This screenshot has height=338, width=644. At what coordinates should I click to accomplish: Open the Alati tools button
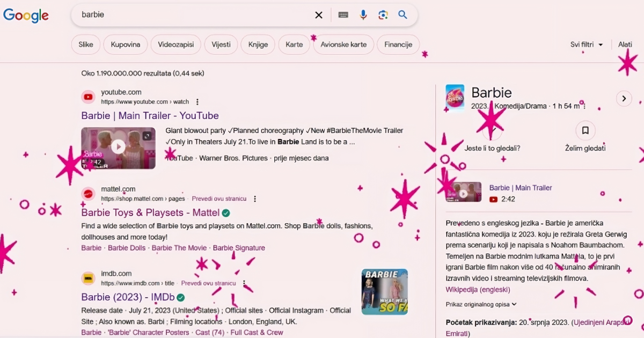(x=625, y=45)
